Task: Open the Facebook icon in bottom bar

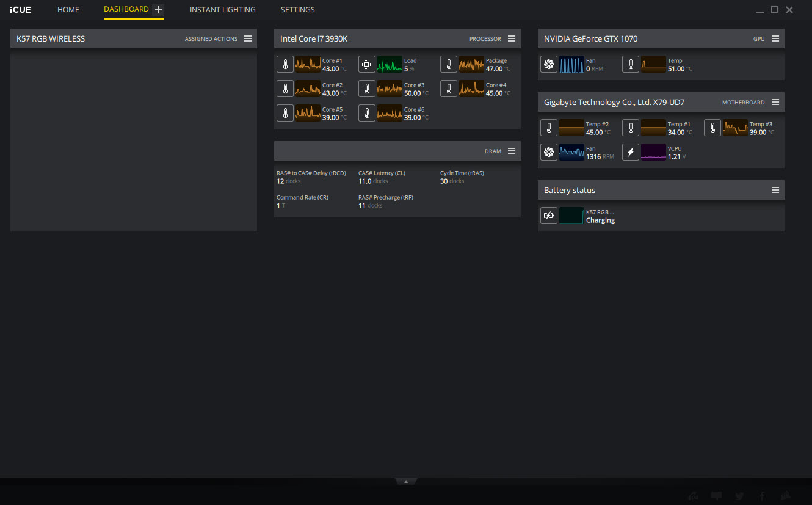Action: [x=763, y=496]
